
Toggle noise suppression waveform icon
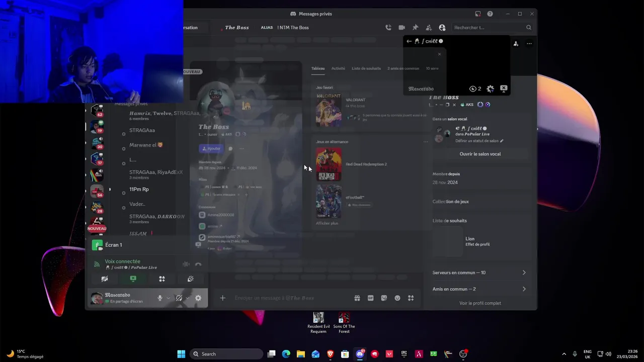click(x=186, y=264)
